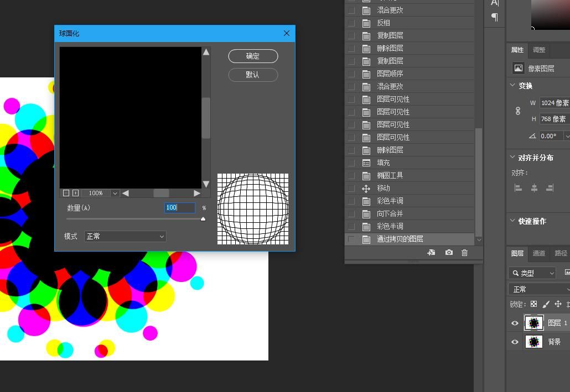
Task: Close the 球面化 dialog
Action: click(287, 33)
